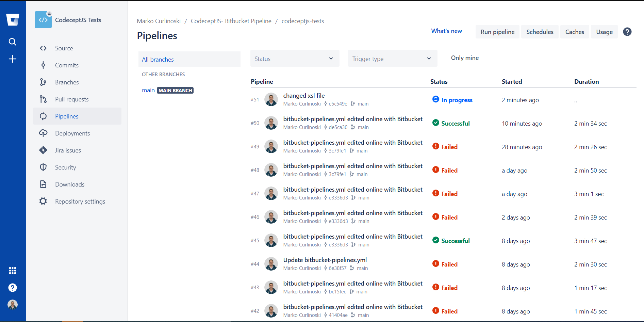The image size is (644, 322).
Task: Open commit hash de5ca30
Action: 338,127
